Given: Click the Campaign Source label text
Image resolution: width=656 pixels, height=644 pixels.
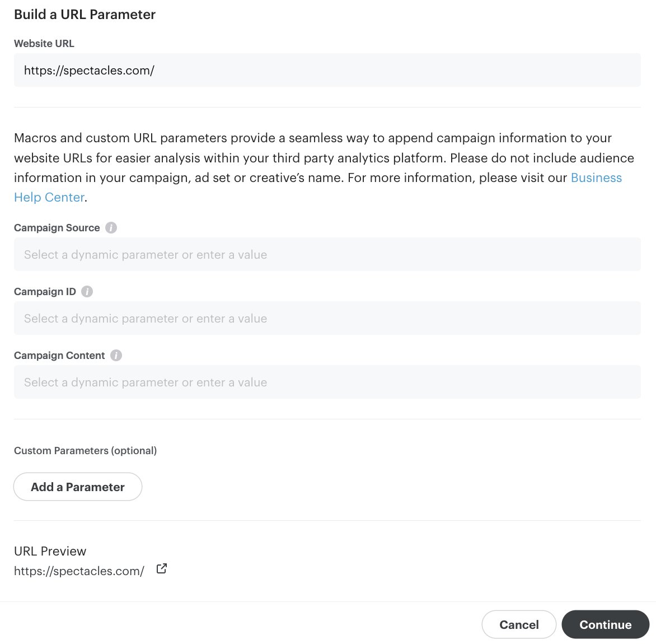Looking at the screenshot, I should click(x=57, y=228).
